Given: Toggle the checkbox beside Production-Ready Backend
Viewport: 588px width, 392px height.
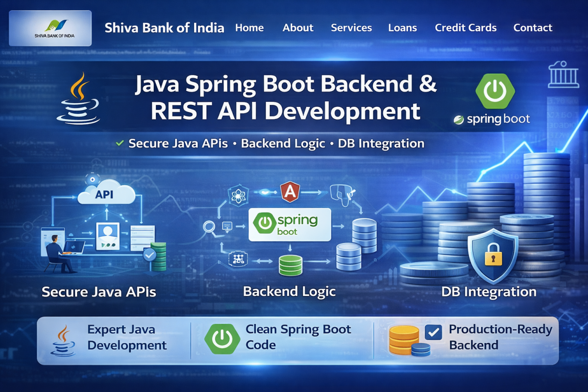Looking at the screenshot, I should pos(433,332).
